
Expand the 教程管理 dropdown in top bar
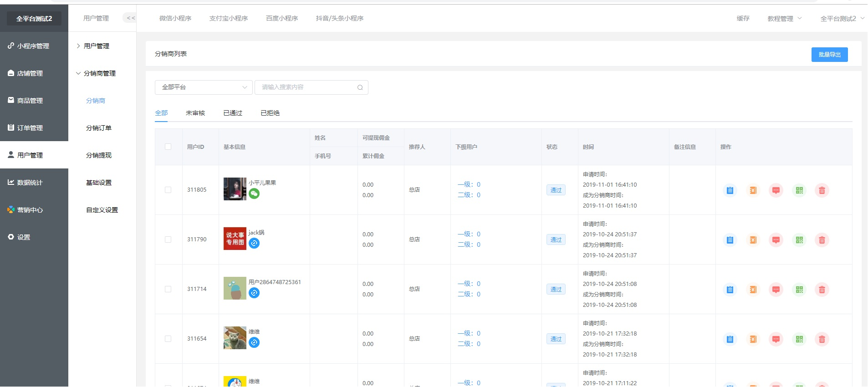tap(785, 19)
